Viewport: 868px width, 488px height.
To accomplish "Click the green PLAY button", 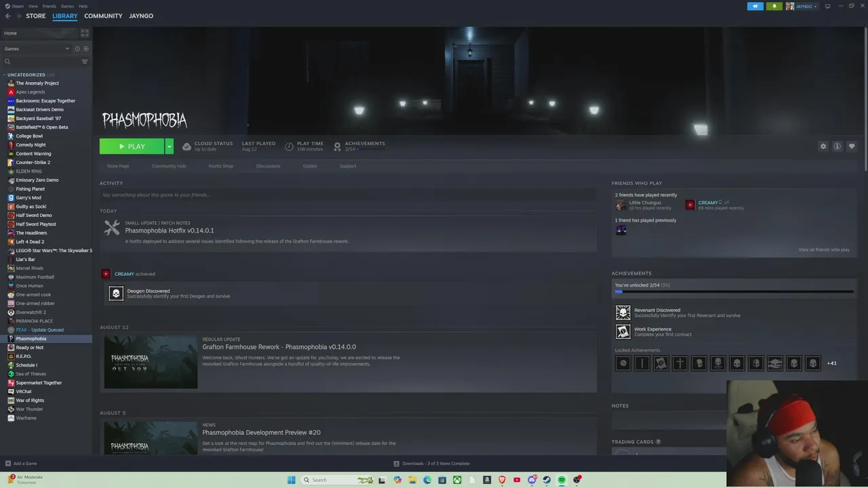I will tap(132, 146).
